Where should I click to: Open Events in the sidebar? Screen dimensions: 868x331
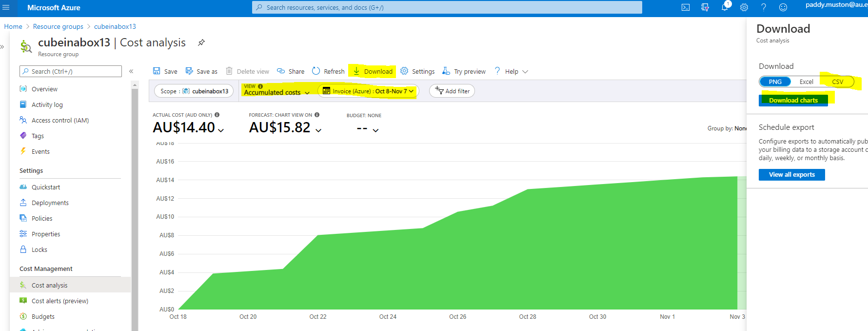click(x=40, y=151)
